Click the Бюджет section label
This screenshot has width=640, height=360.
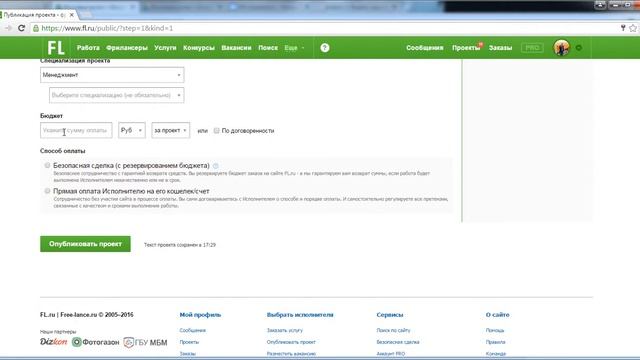coord(51,116)
